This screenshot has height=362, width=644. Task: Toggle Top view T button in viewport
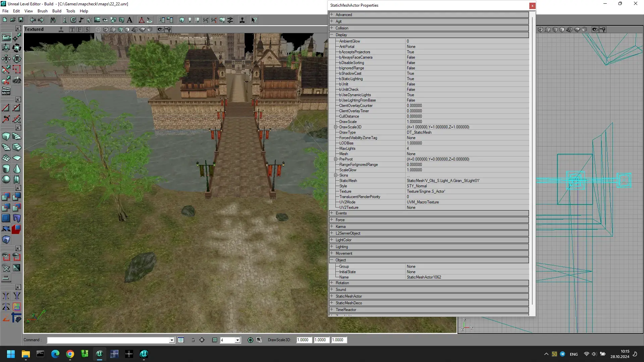(72, 29)
